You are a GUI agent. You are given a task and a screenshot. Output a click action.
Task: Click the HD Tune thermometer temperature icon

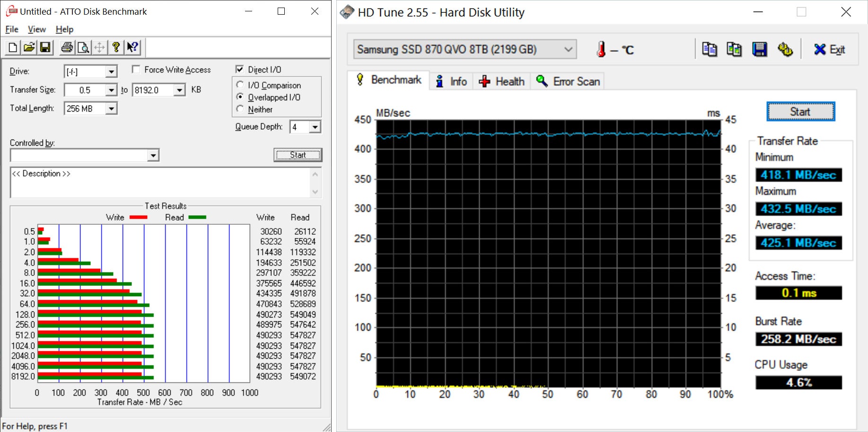601,49
